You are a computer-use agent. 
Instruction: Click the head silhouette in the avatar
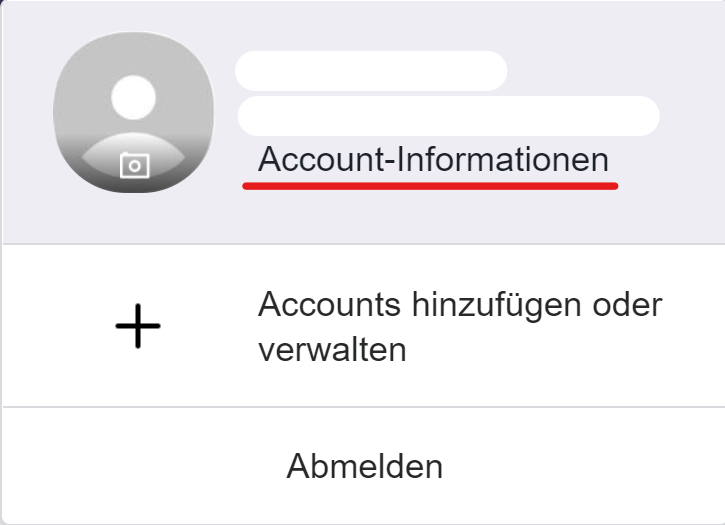pyautogui.click(x=134, y=97)
